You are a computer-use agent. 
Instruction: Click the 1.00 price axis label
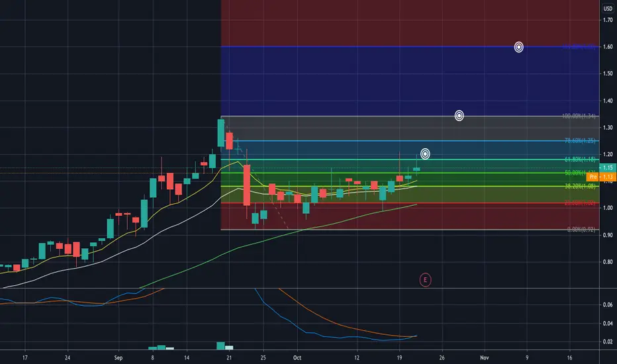[608, 208]
